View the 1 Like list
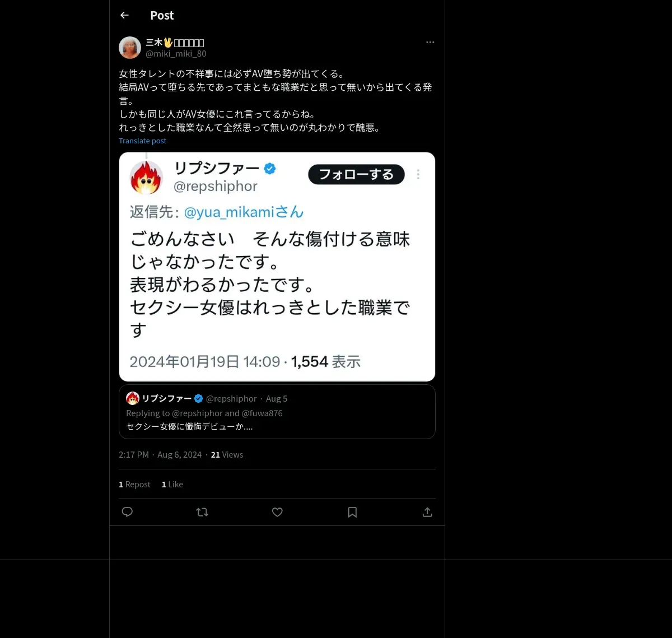The image size is (672, 638). click(x=172, y=485)
